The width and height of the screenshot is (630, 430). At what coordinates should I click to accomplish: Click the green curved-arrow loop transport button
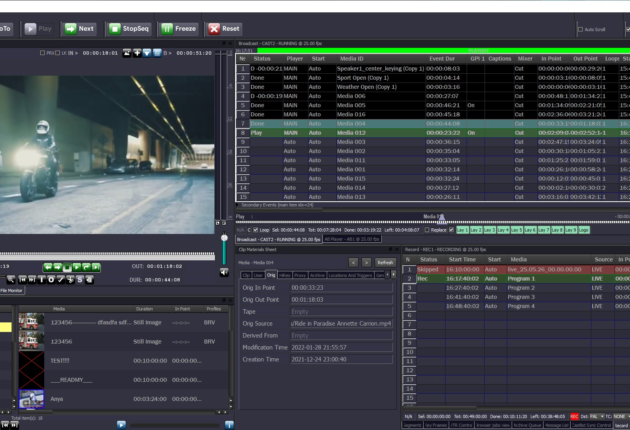point(86,267)
